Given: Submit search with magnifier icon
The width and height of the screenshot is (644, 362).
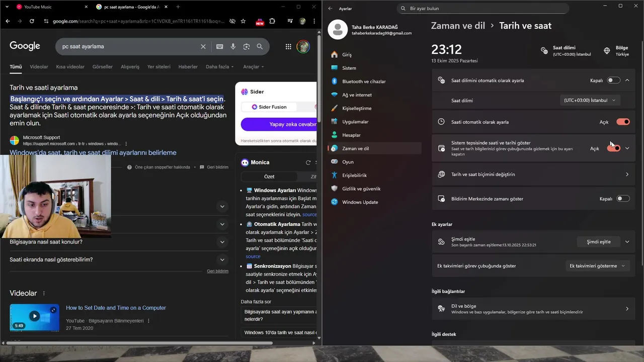Looking at the screenshot, I should (260, 46).
